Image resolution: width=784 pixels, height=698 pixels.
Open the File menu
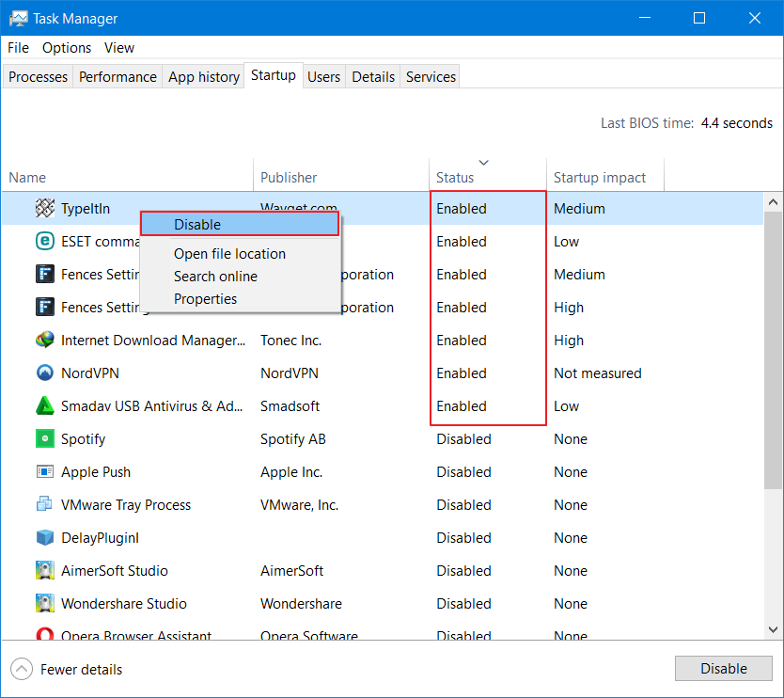(19, 48)
